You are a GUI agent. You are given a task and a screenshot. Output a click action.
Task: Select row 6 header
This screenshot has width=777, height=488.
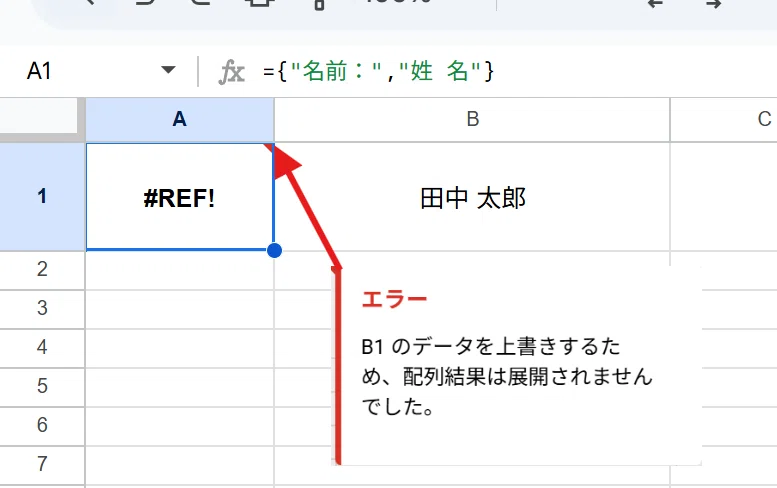tap(42, 426)
